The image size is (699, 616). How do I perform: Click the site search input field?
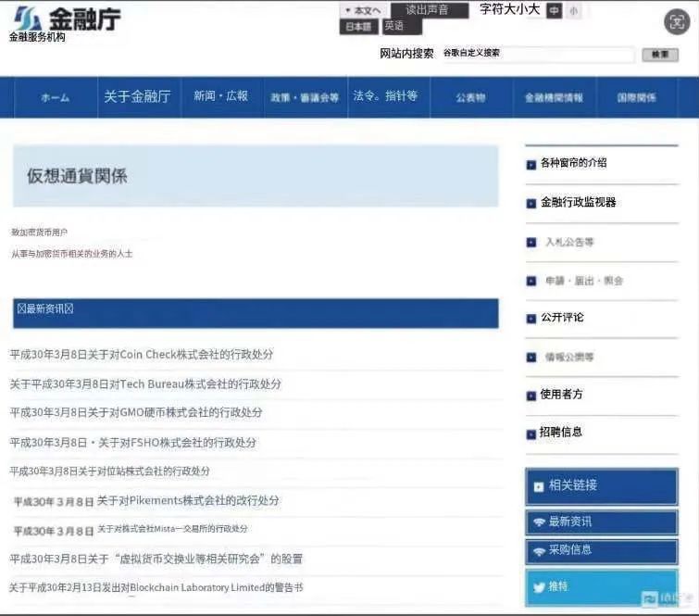[568, 55]
